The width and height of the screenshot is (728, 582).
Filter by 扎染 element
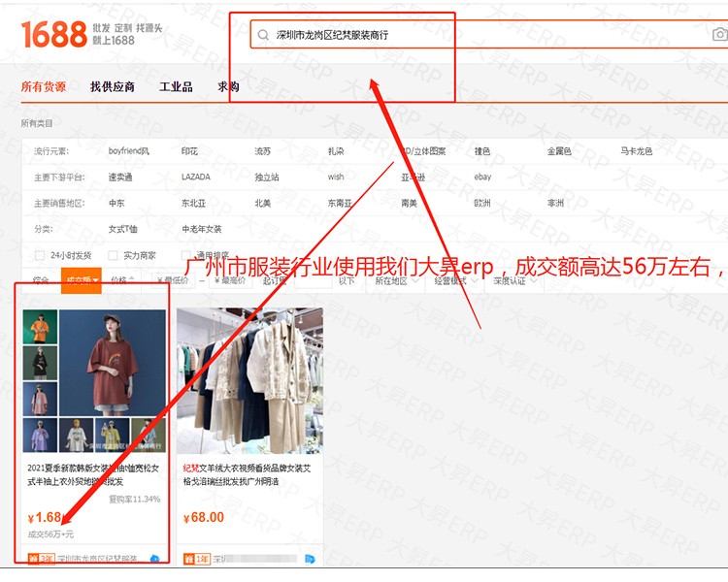[336, 151]
